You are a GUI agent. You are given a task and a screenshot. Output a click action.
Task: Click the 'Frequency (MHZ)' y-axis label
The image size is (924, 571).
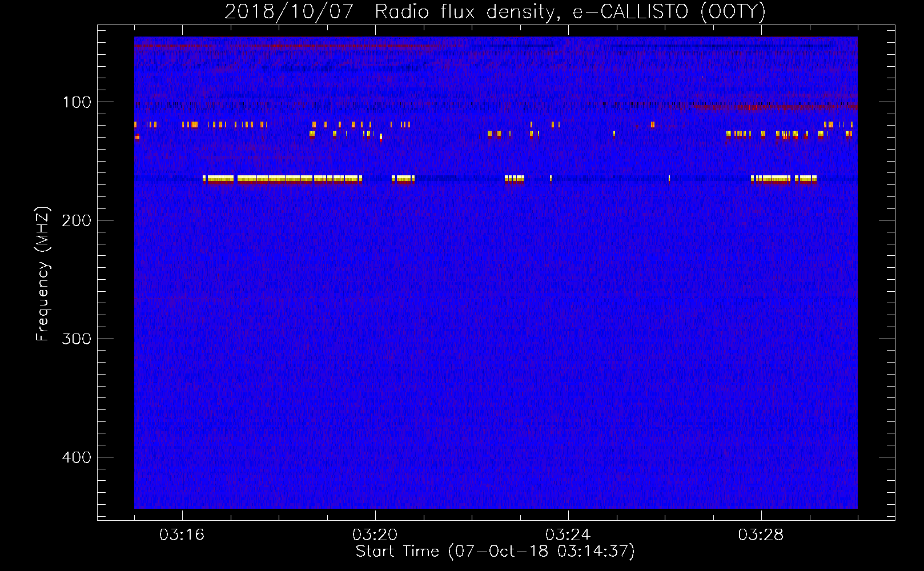pyautogui.click(x=43, y=274)
